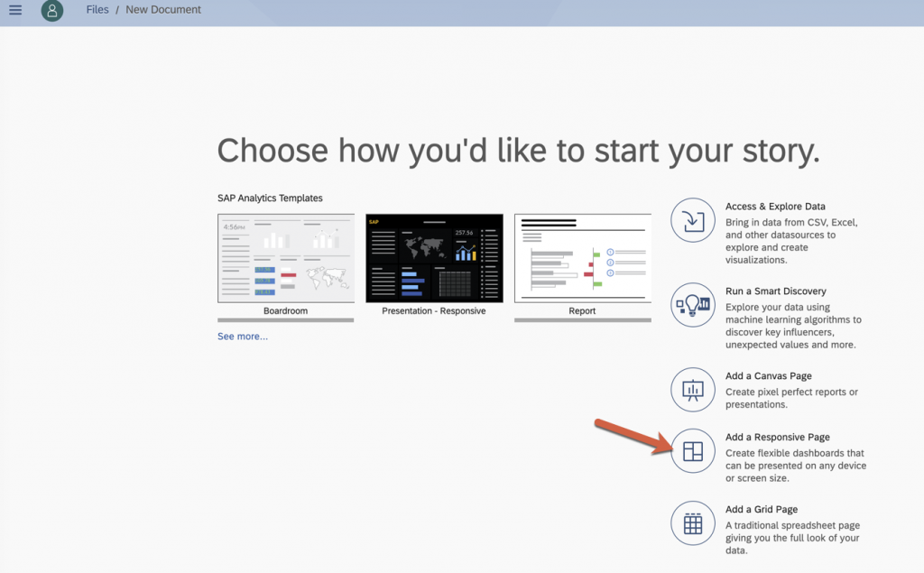Click 'Bring in data from CSV' description

pyautogui.click(x=791, y=241)
